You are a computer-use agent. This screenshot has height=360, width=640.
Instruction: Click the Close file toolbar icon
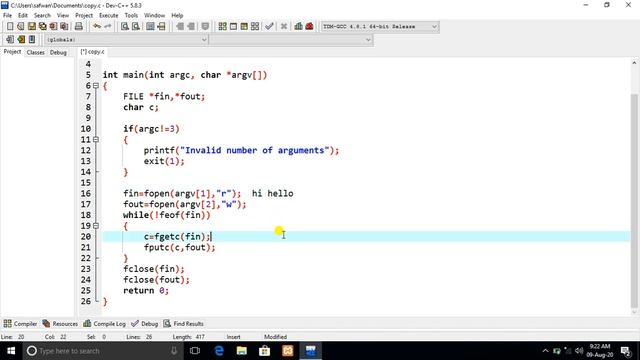click(53, 27)
